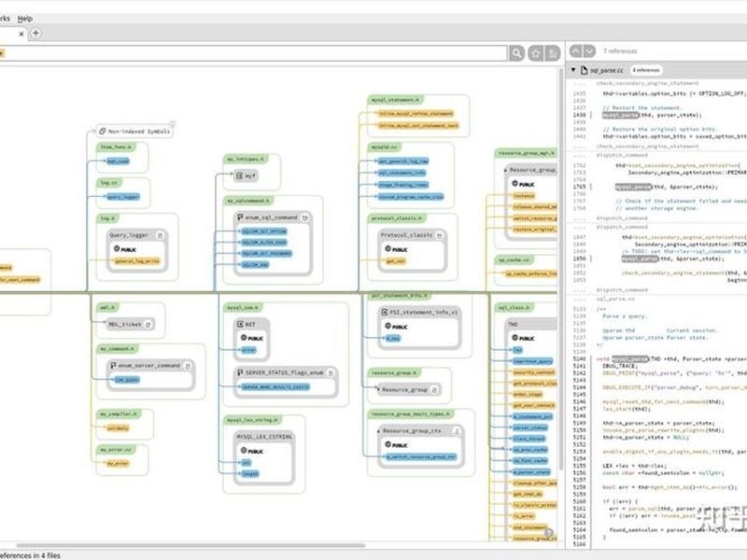Expand the enum_sql_command node
The image size is (747, 560).
[305, 217]
